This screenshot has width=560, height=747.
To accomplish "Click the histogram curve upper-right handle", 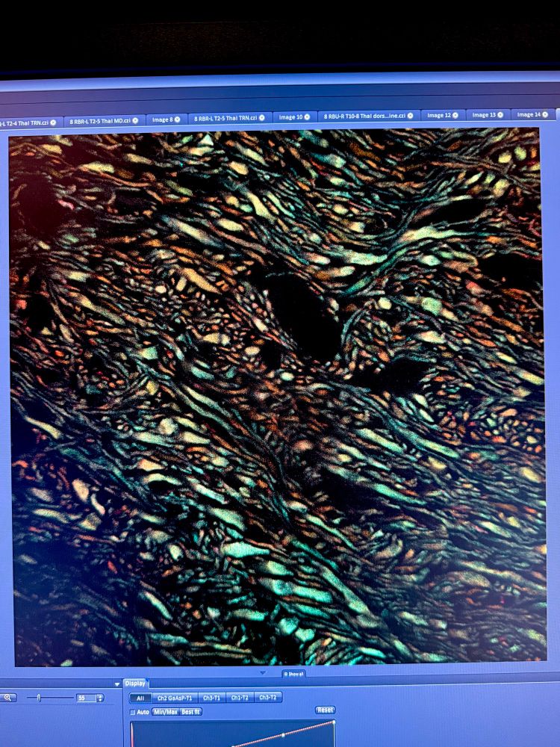I will (333, 722).
